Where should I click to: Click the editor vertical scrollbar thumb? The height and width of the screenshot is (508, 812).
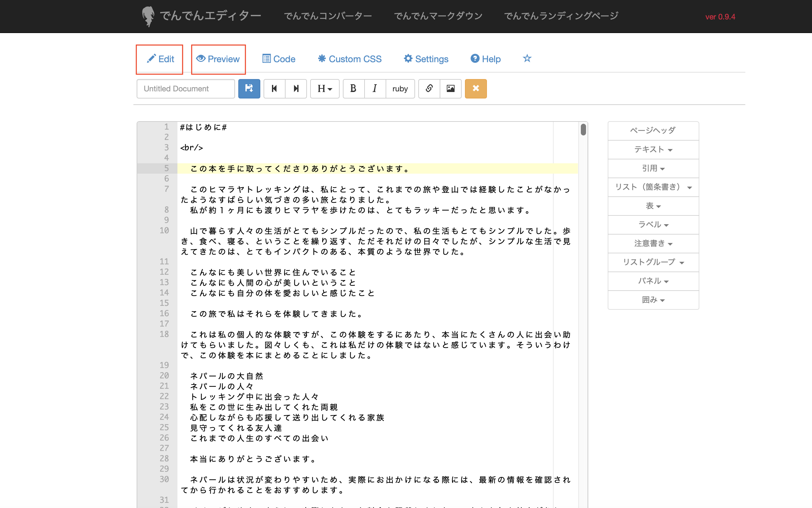coord(583,130)
